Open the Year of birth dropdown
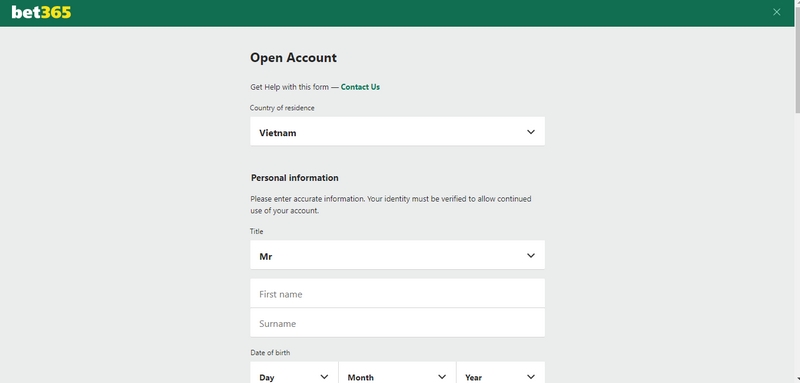This screenshot has width=800, height=383. coord(501,372)
